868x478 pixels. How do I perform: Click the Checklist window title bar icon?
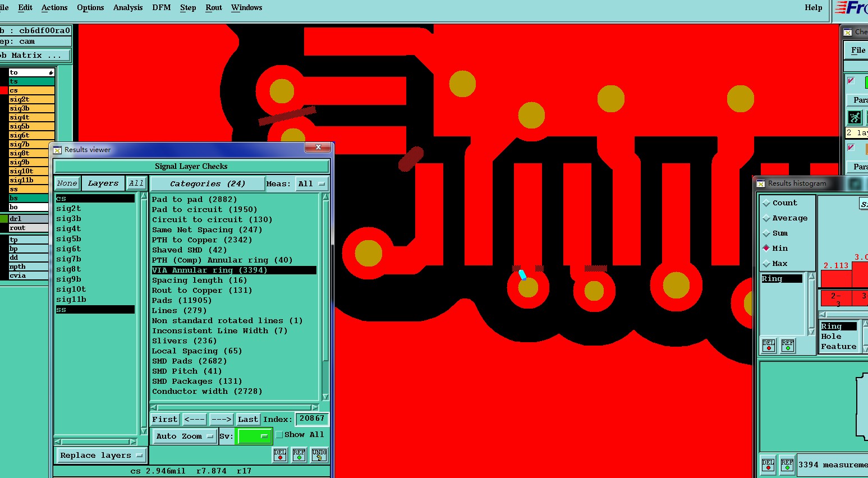click(848, 32)
